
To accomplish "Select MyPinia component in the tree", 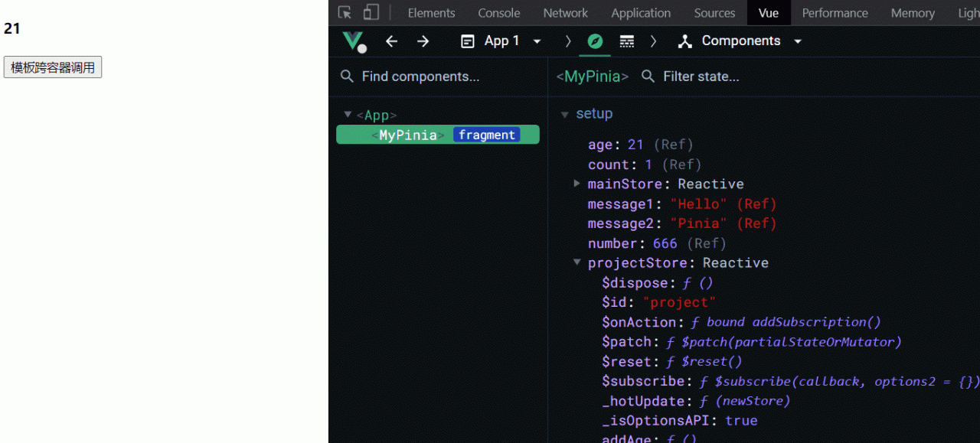I will 408,135.
